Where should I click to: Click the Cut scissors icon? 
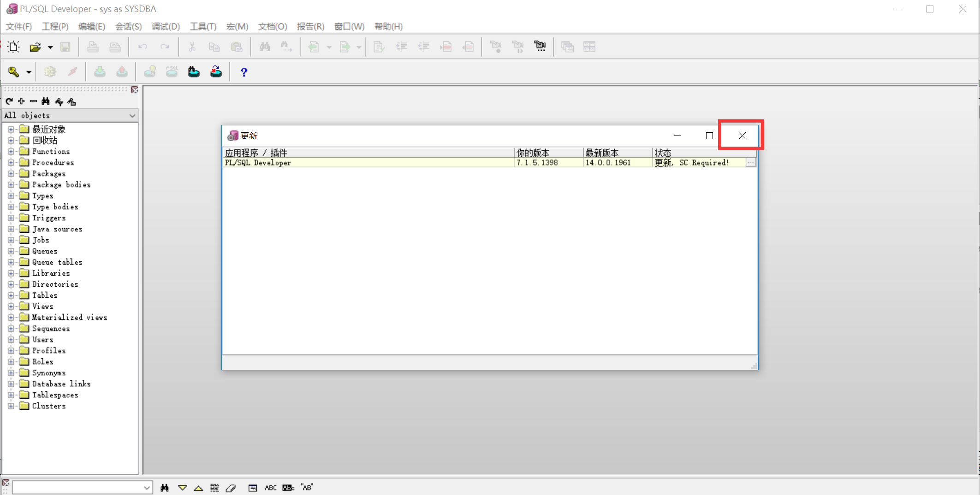pos(192,47)
